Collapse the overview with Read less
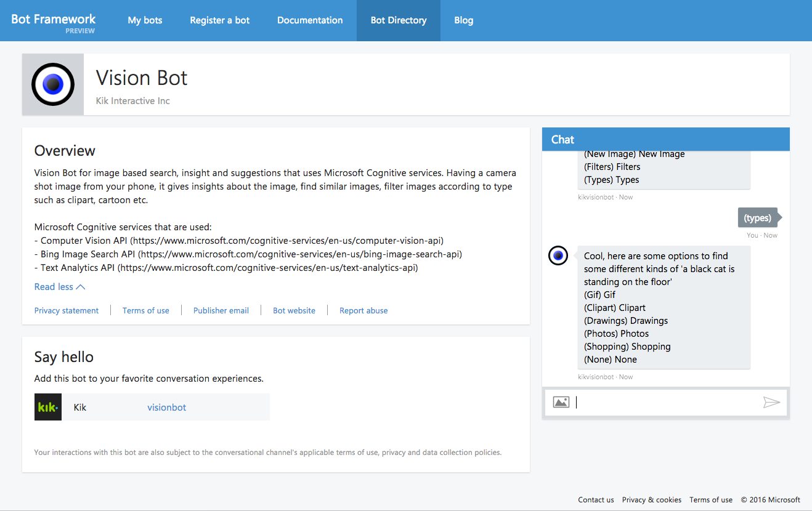 pos(60,287)
